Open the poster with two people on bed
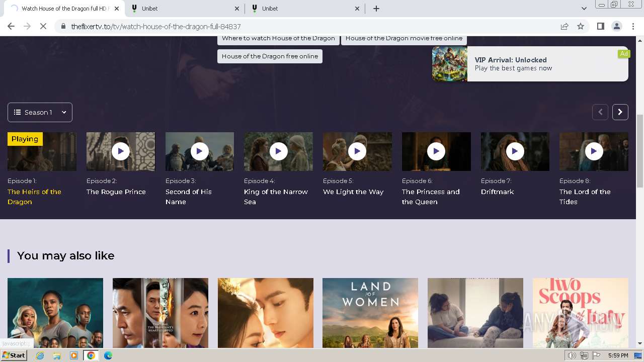Screen dimensions: 644x362 475,313
